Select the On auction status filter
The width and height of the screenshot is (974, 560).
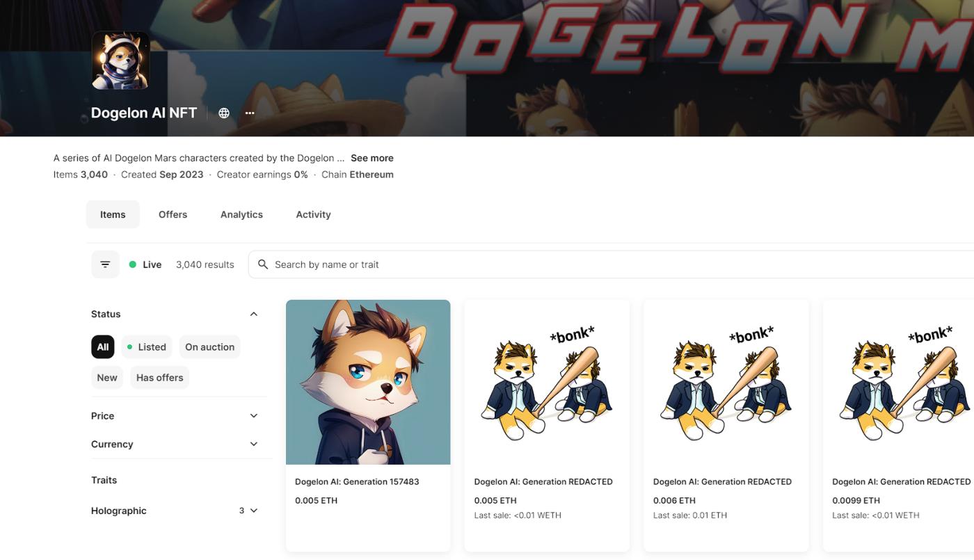click(209, 346)
